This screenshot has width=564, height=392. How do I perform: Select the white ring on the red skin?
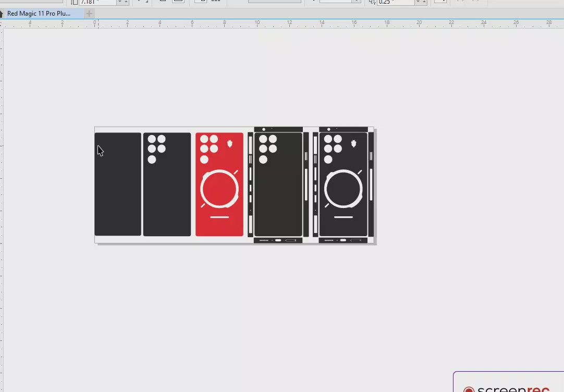tap(219, 171)
